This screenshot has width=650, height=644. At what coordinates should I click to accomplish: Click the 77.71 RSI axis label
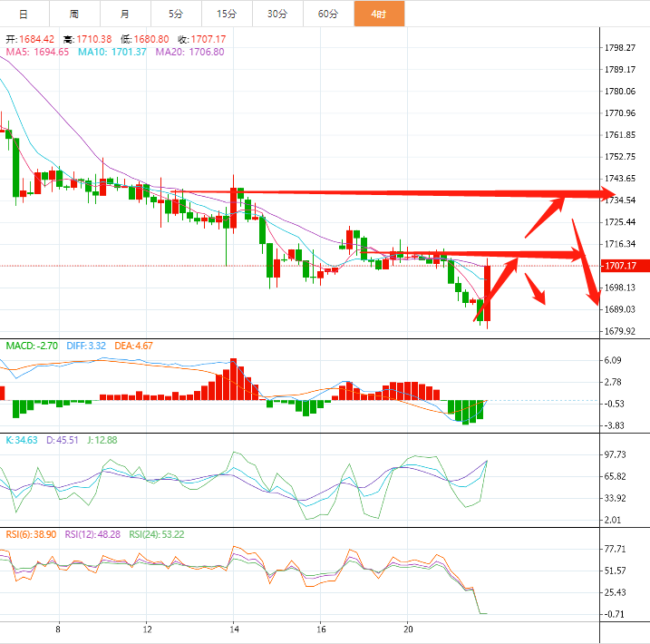point(616,549)
